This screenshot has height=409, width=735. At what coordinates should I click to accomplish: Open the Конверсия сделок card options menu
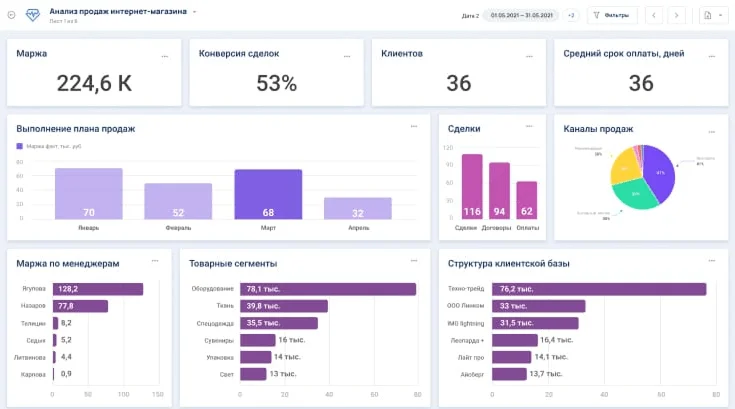coord(347,56)
